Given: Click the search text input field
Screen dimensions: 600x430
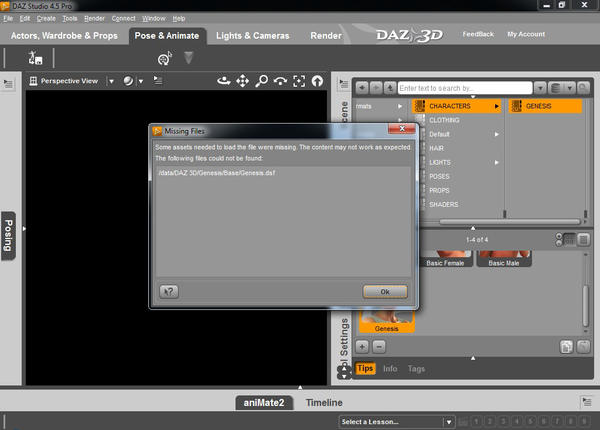Looking at the screenshot, I should pyautogui.click(x=465, y=88).
